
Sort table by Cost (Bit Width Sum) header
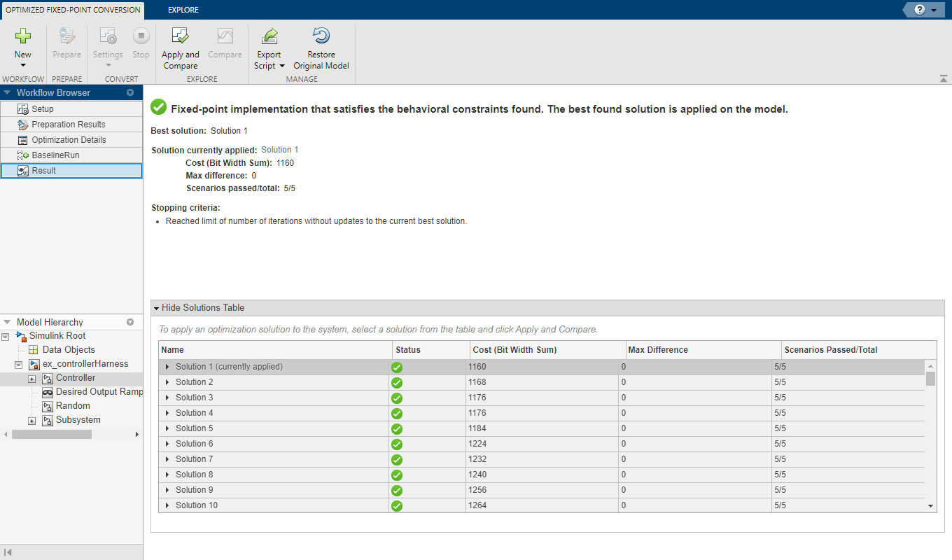coord(514,350)
